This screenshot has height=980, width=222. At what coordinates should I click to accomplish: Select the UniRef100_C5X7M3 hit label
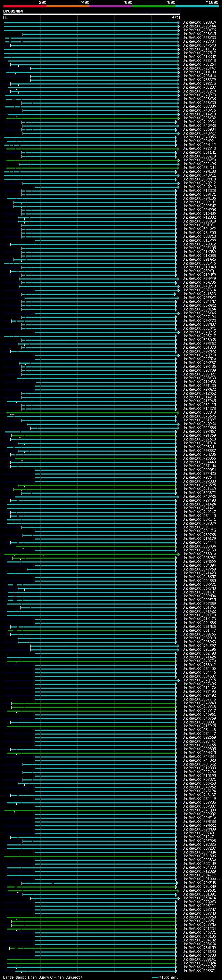click(x=199, y=589)
